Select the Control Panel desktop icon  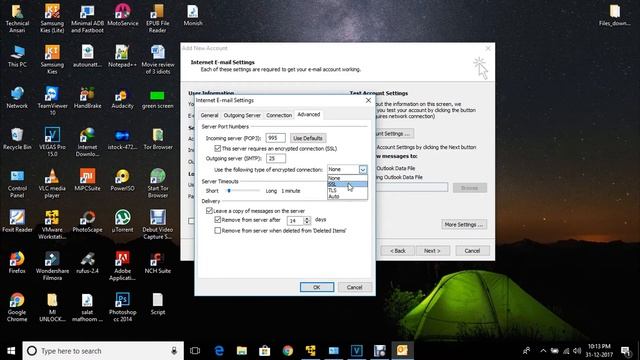click(x=17, y=183)
